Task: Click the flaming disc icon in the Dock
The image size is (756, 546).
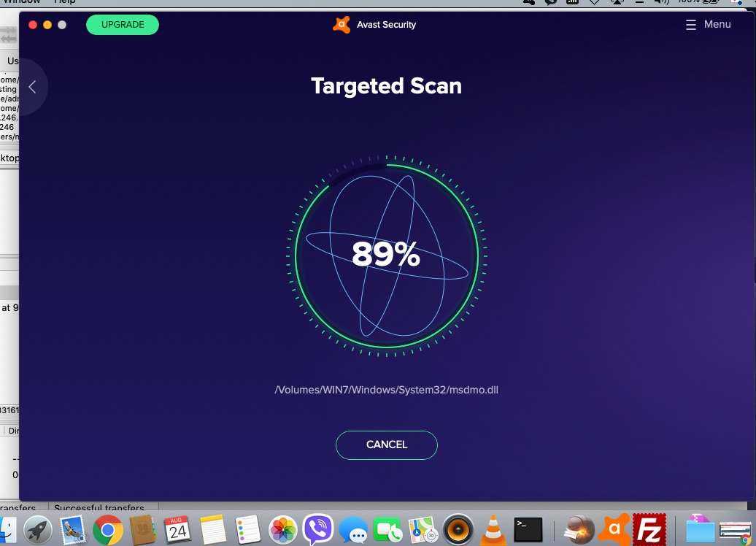Action: tap(579, 530)
